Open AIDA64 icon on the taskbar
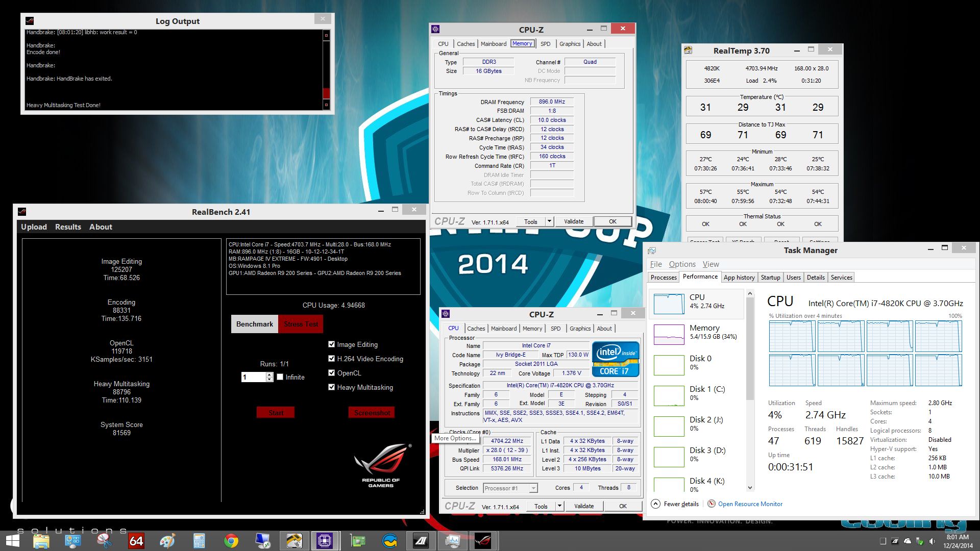The width and height of the screenshot is (980, 551). (136, 540)
